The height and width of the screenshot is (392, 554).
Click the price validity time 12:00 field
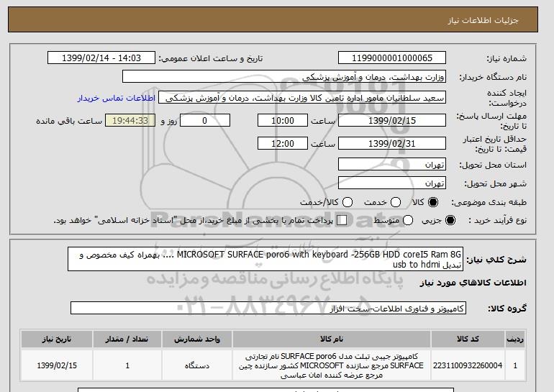point(283,143)
